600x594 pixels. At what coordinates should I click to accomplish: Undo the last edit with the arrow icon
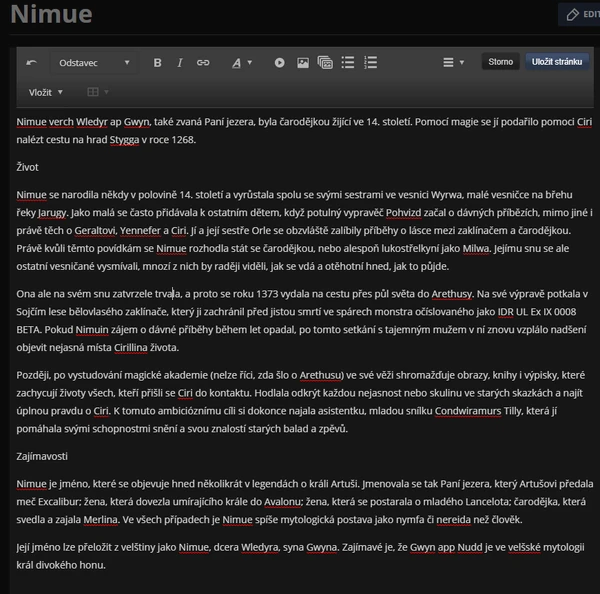pos(31,63)
